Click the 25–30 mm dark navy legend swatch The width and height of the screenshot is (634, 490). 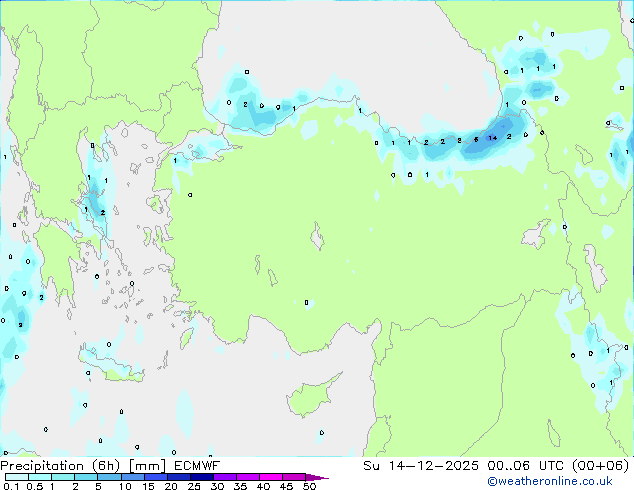[x=202, y=477]
